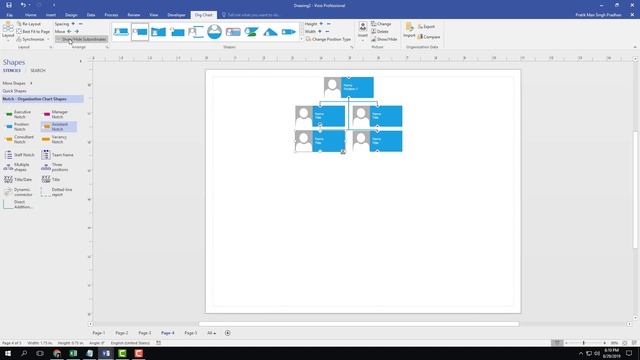640x360 pixels.
Task: Click Best Fit to Page
Action: click(x=33, y=31)
